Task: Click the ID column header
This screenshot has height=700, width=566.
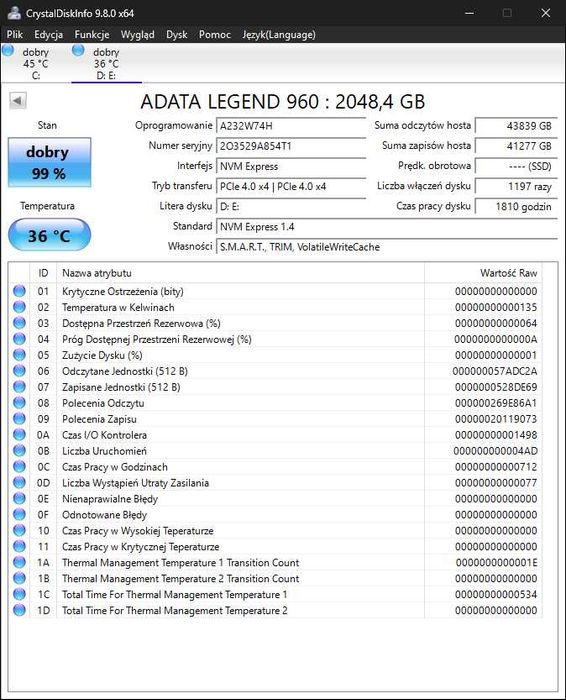Action: coord(43,273)
